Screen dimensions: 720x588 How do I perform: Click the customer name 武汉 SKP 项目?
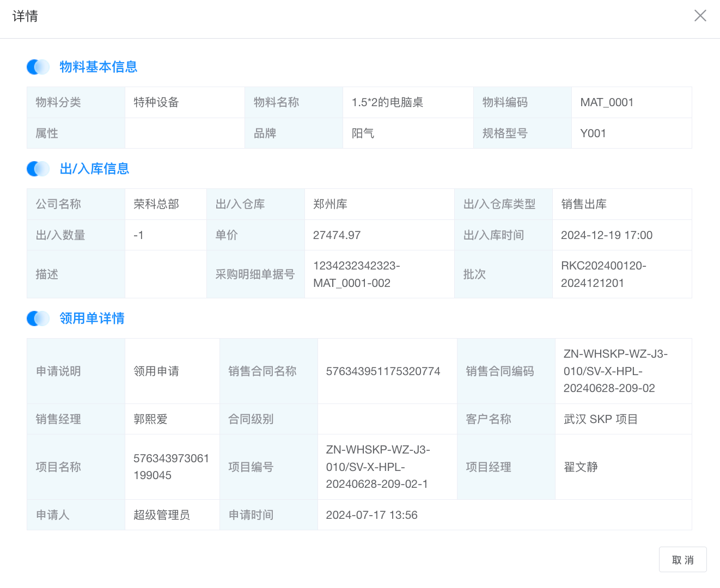click(600, 419)
